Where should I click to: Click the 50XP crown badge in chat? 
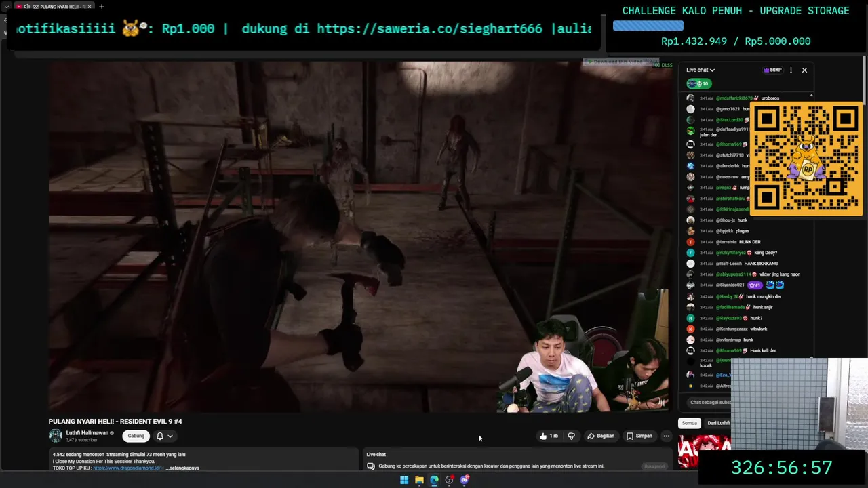[772, 70]
